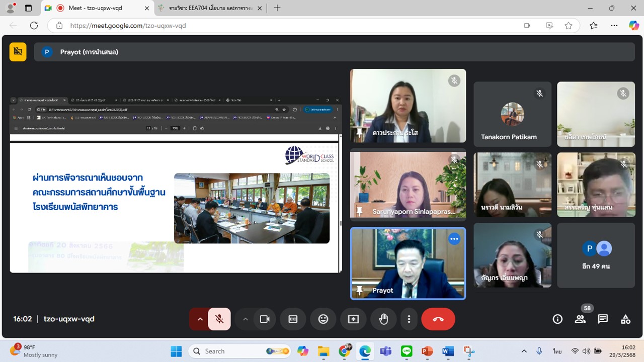Send a reaction with the emoji button
The height and width of the screenshot is (362, 644).
(x=323, y=319)
